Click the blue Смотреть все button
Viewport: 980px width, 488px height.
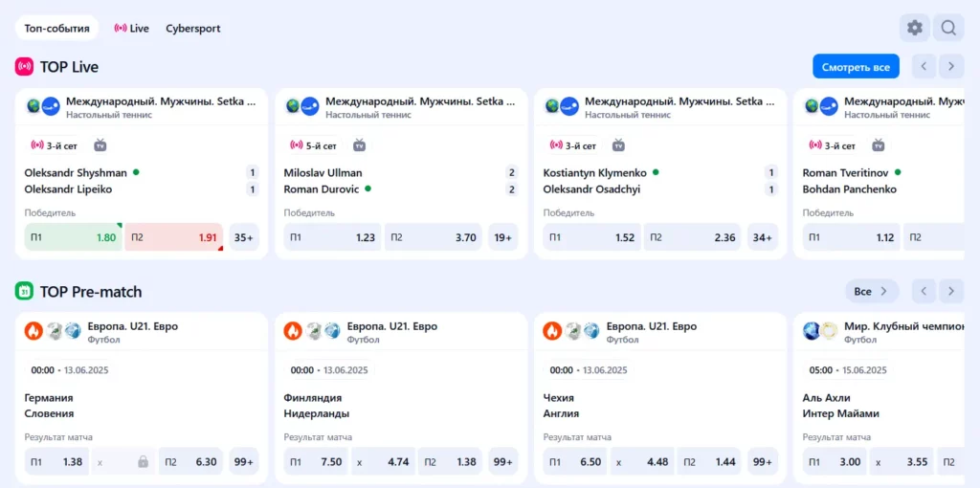click(x=856, y=67)
